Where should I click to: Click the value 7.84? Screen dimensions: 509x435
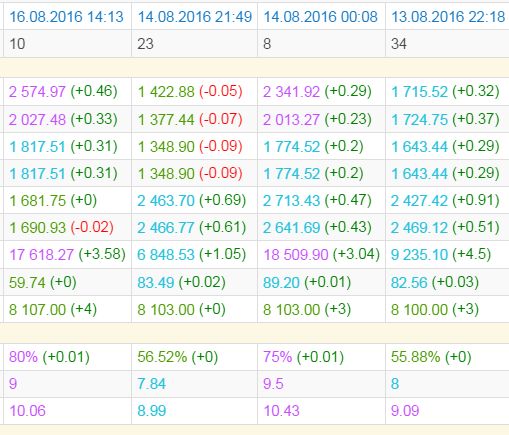click(152, 384)
